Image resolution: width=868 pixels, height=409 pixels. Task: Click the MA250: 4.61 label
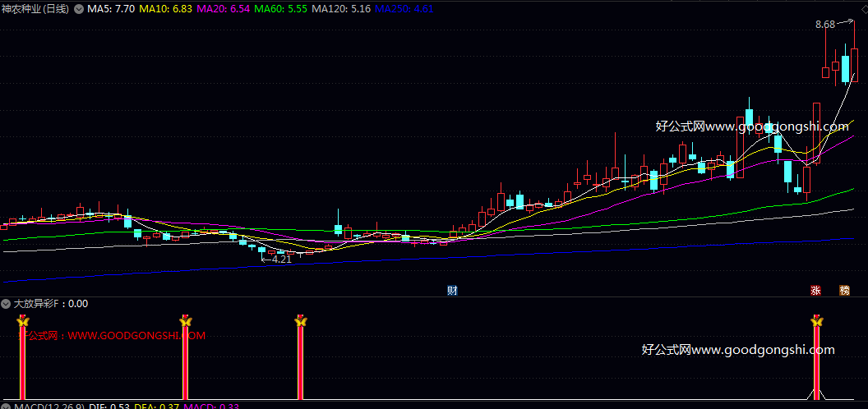point(404,9)
